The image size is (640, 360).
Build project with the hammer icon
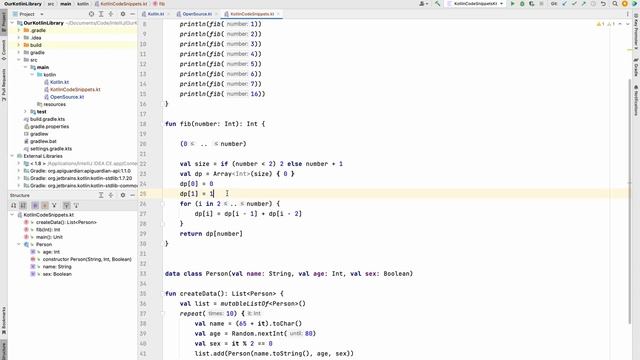pyautogui.click(x=438, y=4)
